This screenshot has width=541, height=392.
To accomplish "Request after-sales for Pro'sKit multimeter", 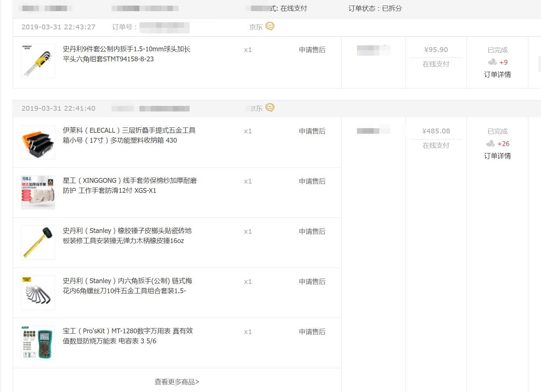I will point(312,332).
